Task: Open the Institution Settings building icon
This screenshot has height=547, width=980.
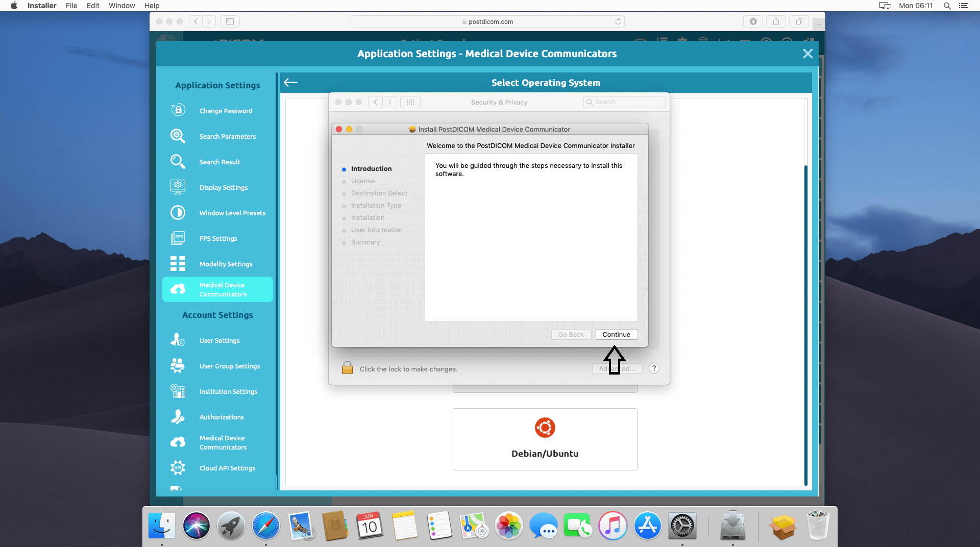Action: (x=178, y=391)
